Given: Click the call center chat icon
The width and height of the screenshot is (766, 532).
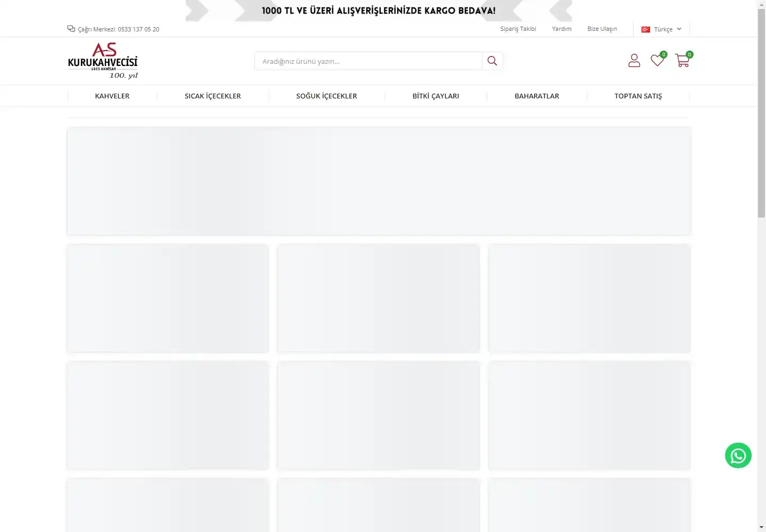Looking at the screenshot, I should pyautogui.click(x=71, y=29).
